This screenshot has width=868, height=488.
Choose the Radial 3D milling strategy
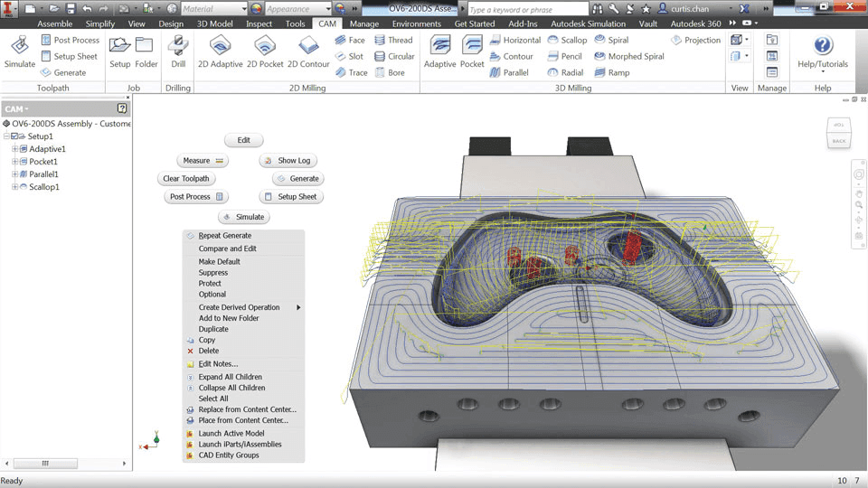click(x=565, y=72)
